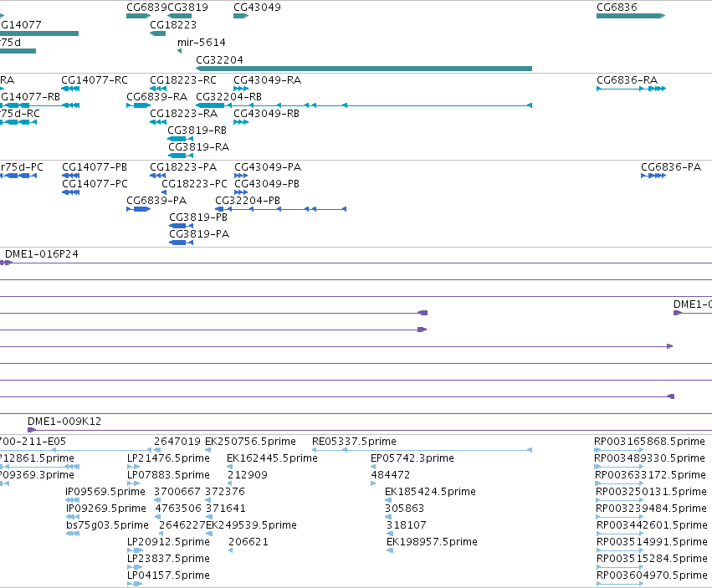
Task: Click the LP23837.5prime EST label
Action: coord(168,559)
